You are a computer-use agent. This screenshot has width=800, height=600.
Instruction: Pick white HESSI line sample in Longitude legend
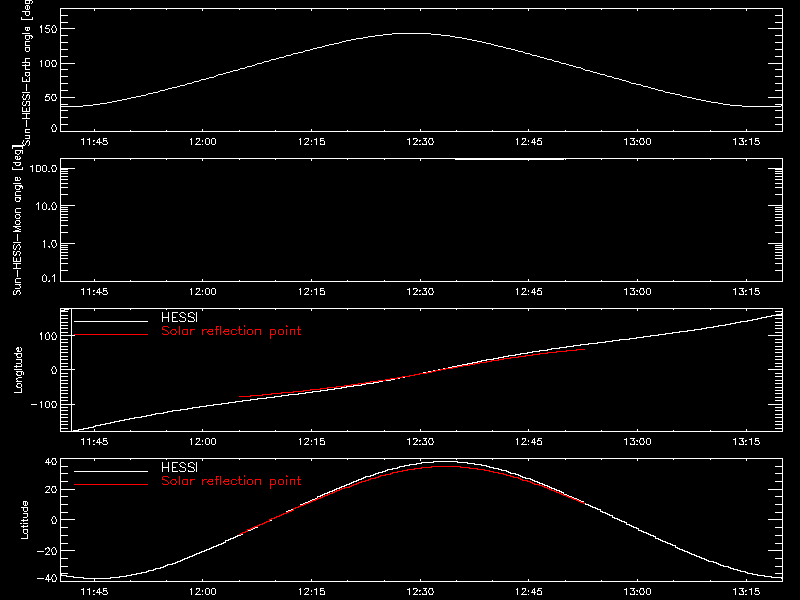pos(111,321)
